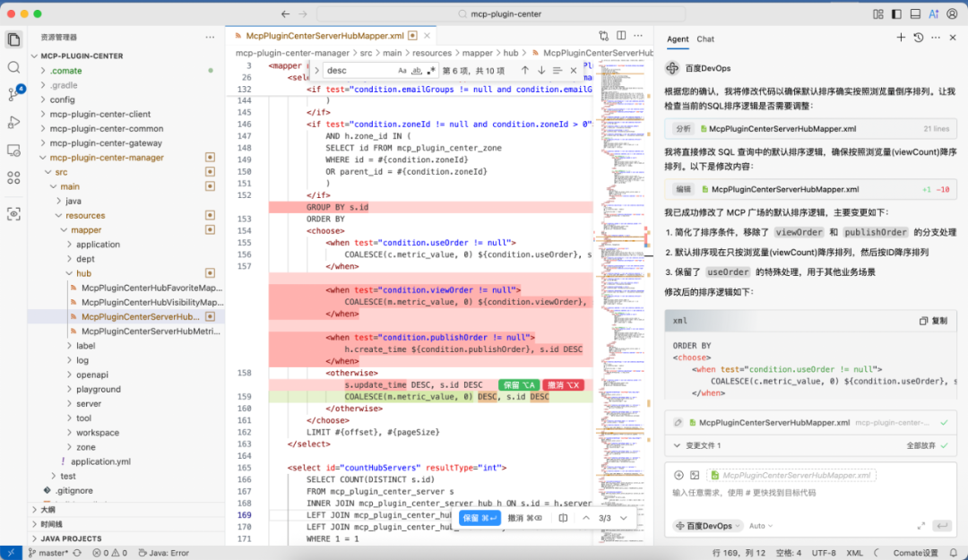Screen dimensions: 968x560
Task: Click red 撤销 inline undo button
Action: 563,384
